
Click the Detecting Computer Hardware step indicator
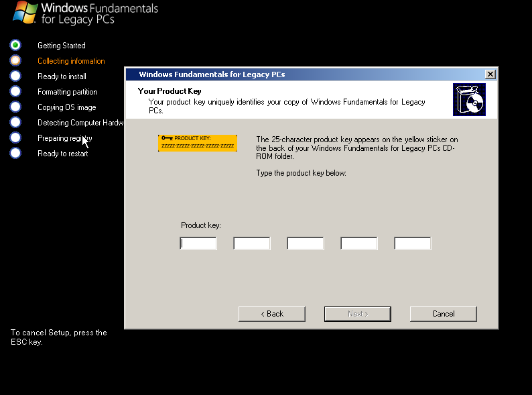(x=15, y=122)
